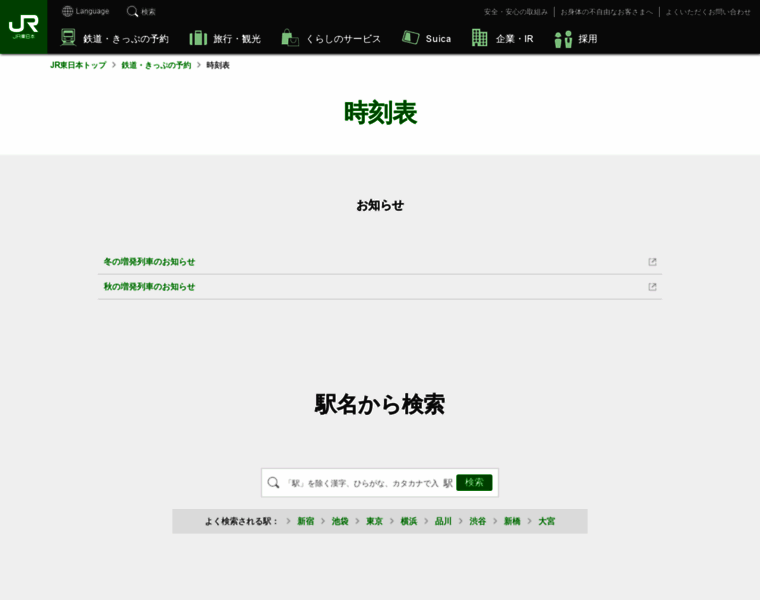The height and width of the screenshot is (600, 760).
Task: Go to JR東日本トップ breadcrumb
Action: pos(78,65)
